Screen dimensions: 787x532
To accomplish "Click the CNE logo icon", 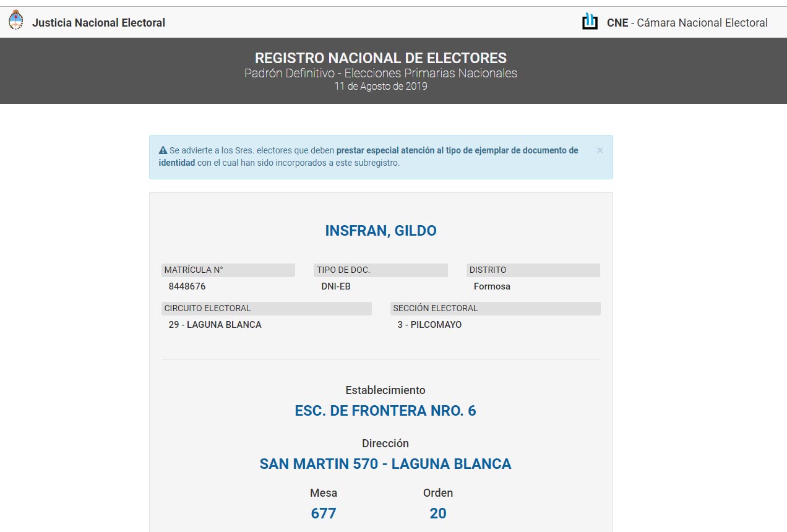I will [590, 22].
